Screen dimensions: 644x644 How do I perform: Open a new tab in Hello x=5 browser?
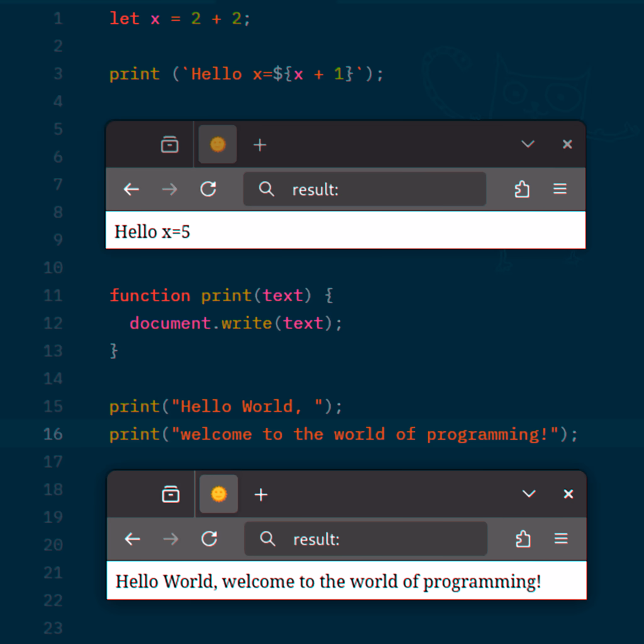click(260, 145)
